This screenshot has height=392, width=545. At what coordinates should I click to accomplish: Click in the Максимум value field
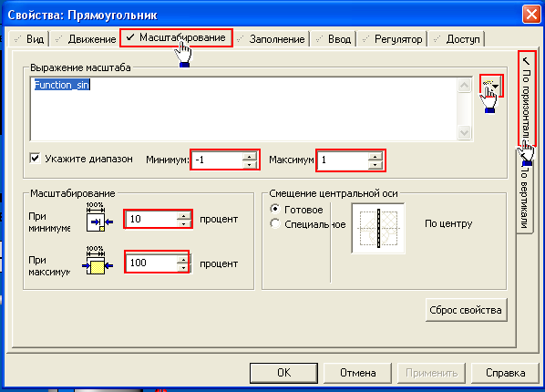pos(343,160)
